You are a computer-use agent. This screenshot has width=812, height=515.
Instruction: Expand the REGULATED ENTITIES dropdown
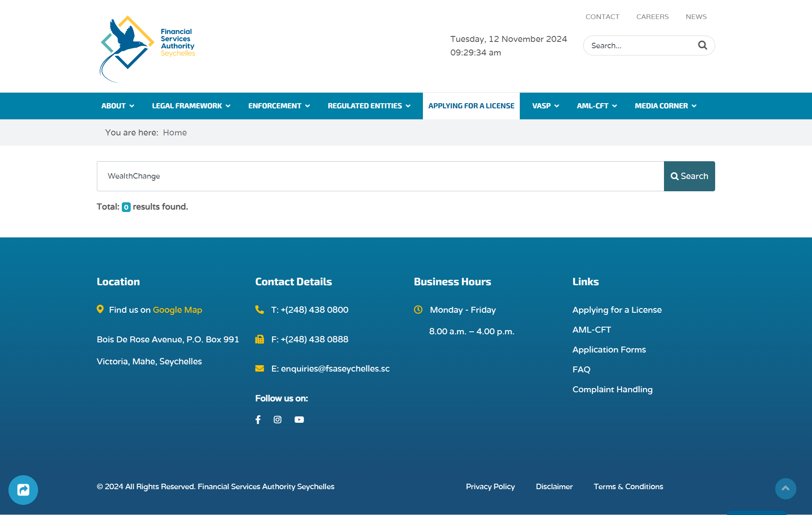(x=369, y=106)
